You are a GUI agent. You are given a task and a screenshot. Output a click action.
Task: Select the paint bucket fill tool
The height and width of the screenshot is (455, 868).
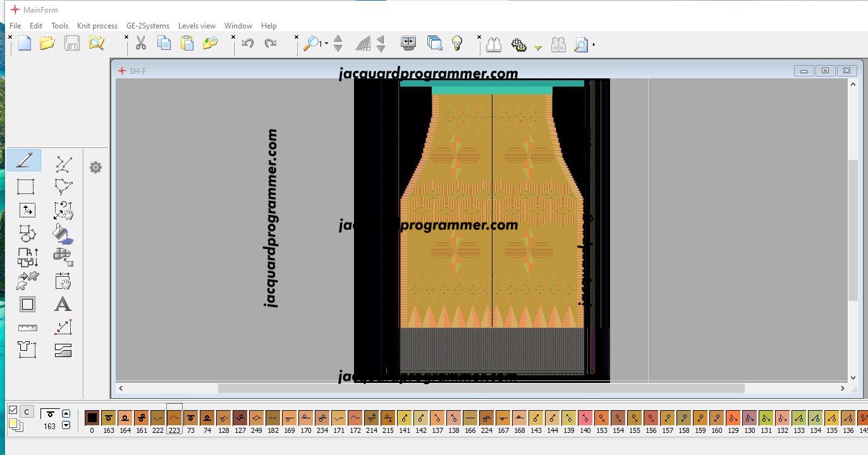(63, 233)
